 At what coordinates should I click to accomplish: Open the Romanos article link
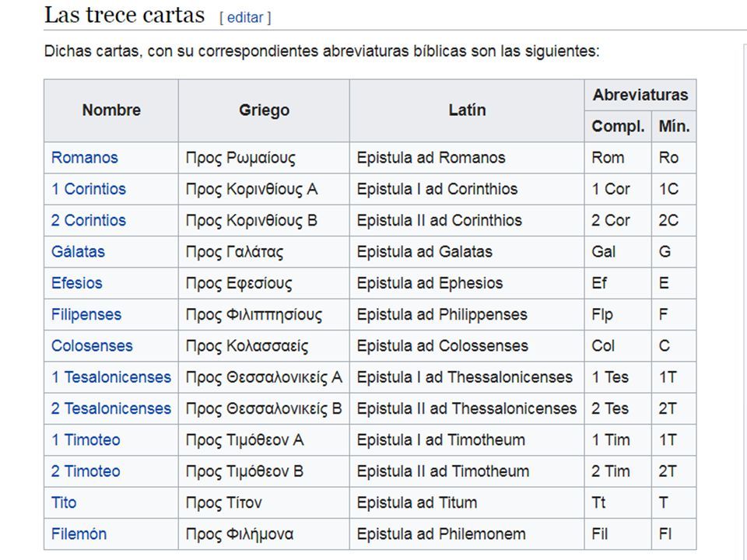click(84, 158)
